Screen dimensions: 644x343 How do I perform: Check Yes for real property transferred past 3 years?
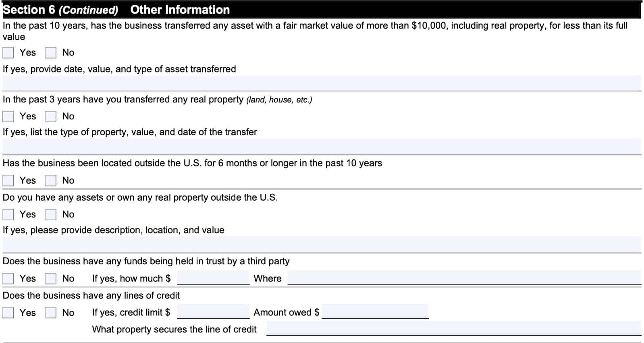tap(8, 117)
